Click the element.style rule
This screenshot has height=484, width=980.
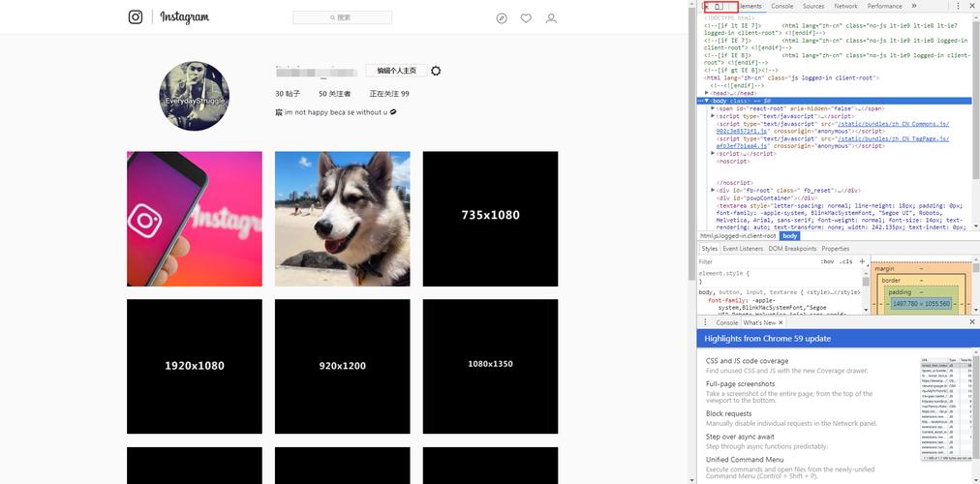(x=723, y=274)
